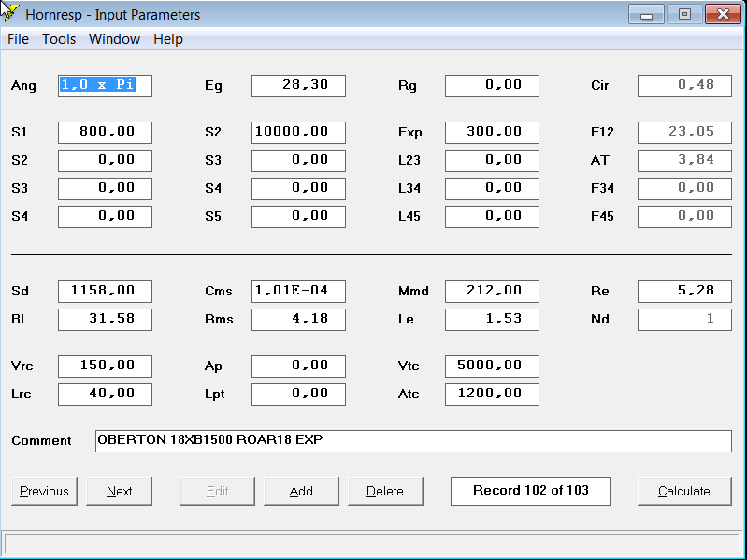Click the Exp label

click(410, 133)
